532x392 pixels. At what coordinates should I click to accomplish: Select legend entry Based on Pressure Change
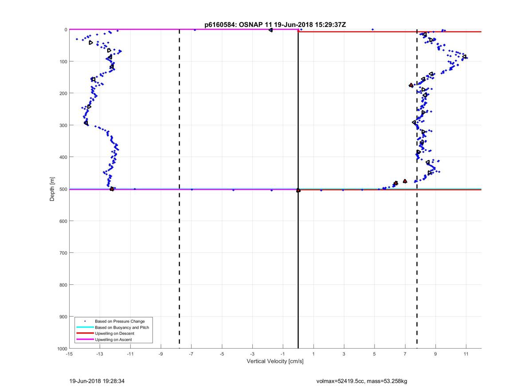click(x=120, y=321)
